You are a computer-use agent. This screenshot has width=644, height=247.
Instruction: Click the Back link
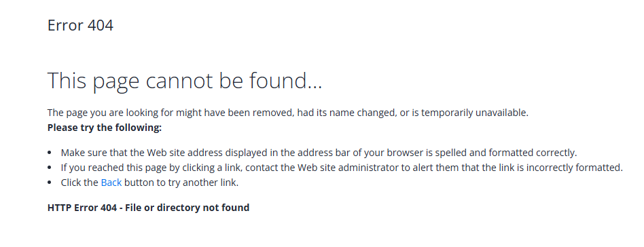pos(111,183)
